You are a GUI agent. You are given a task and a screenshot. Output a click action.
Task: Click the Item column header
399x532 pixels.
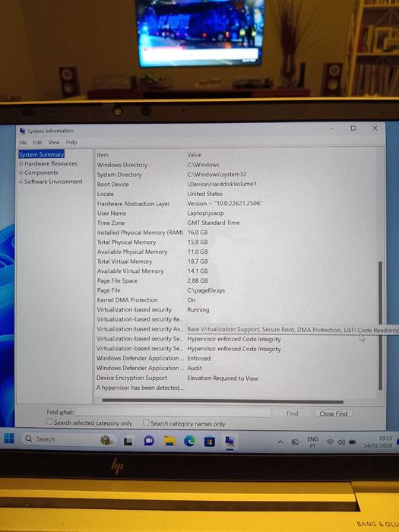click(103, 155)
